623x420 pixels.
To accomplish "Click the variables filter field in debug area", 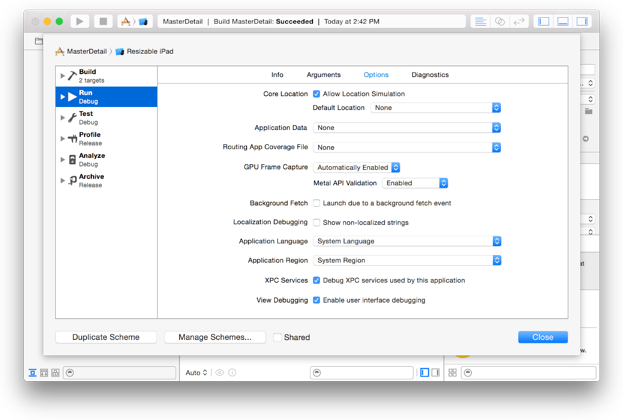I will click(x=362, y=373).
